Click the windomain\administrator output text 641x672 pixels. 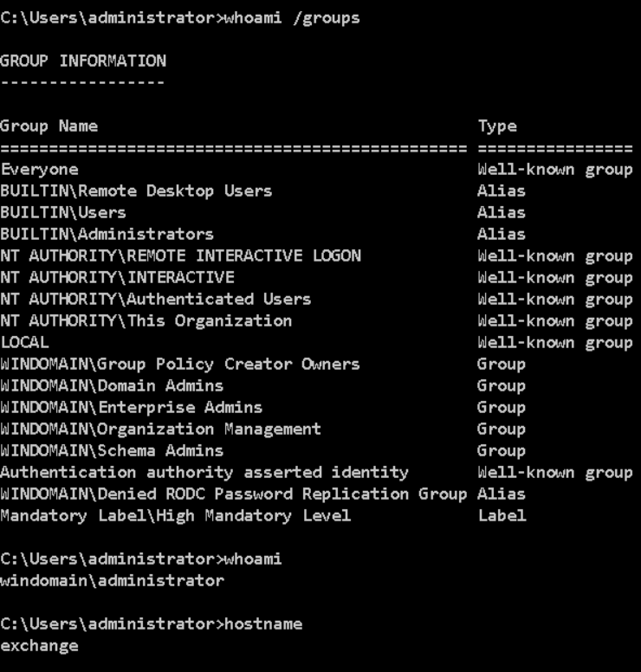(x=113, y=581)
